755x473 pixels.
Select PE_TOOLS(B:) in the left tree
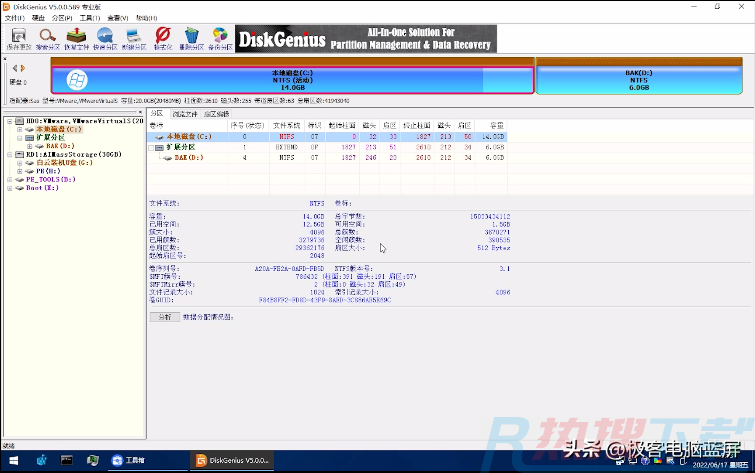[x=51, y=179]
